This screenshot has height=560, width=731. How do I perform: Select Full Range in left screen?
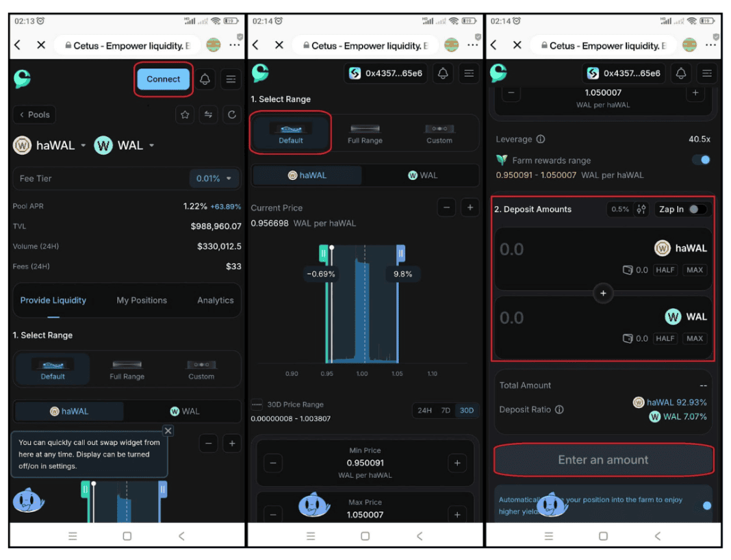127,369
